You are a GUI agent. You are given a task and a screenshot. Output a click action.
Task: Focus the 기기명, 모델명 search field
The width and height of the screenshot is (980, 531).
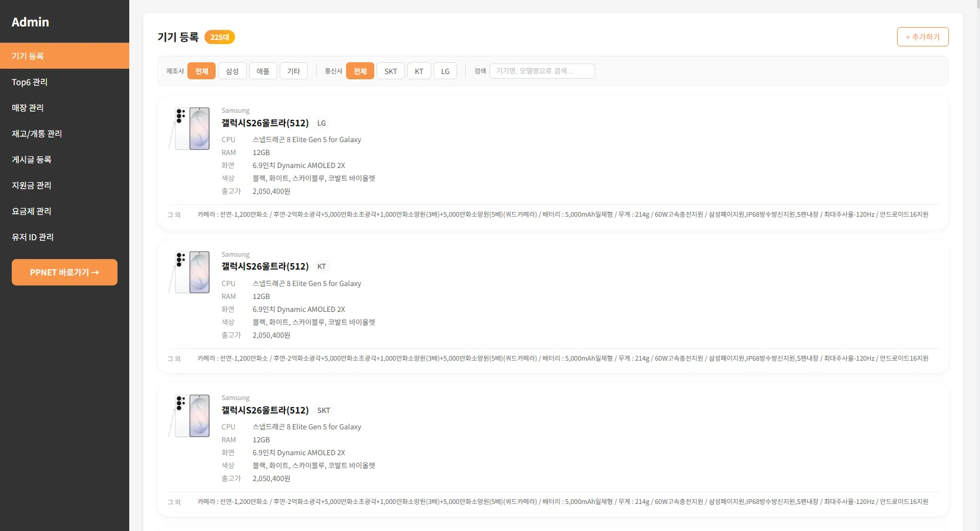(542, 71)
